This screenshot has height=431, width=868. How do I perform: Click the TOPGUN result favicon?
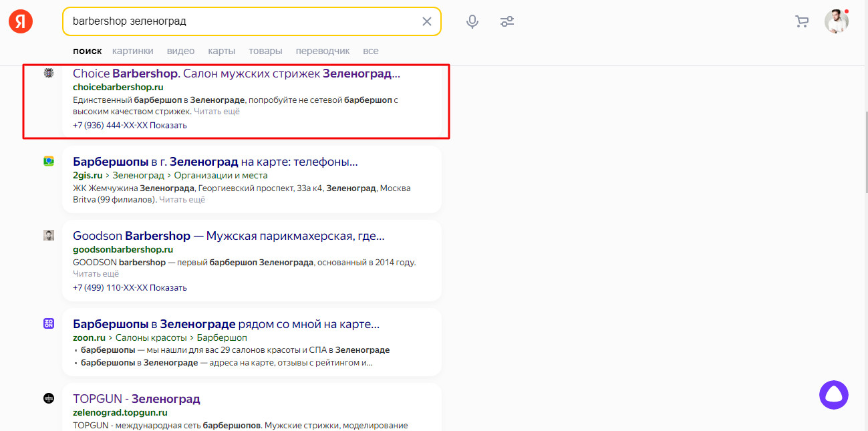49,398
